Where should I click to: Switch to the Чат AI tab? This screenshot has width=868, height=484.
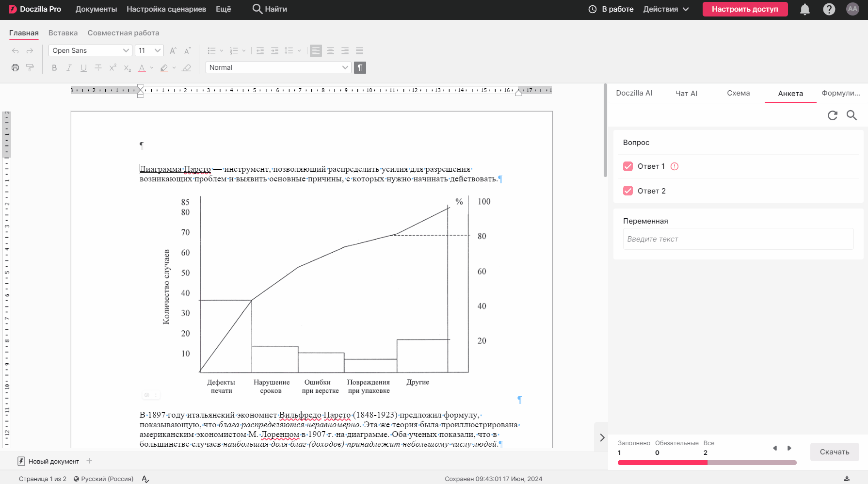pos(686,93)
